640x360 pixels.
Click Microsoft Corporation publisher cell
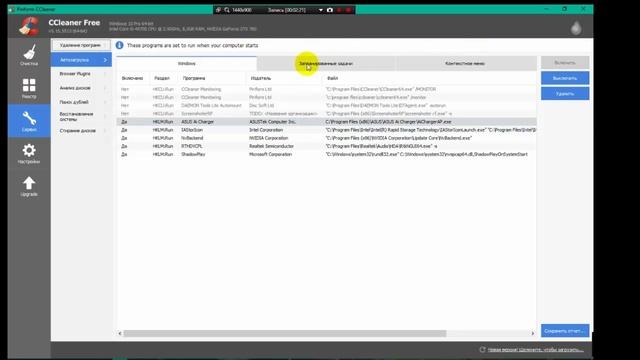[270, 154]
